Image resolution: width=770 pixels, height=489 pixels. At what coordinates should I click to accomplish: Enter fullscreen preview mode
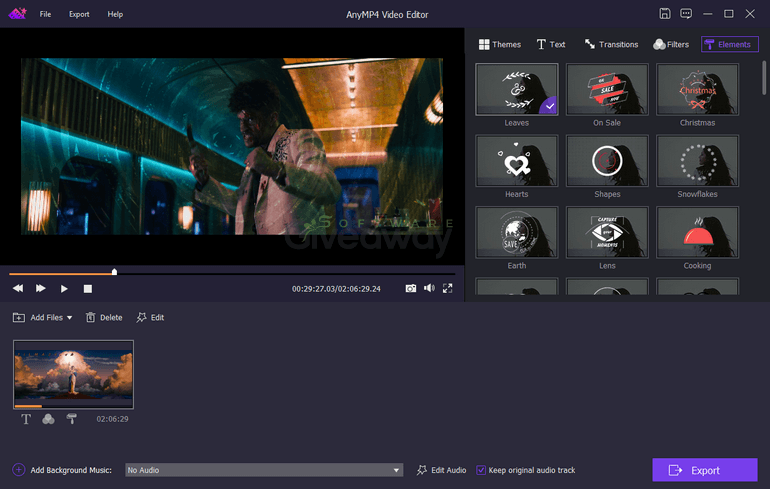point(448,288)
